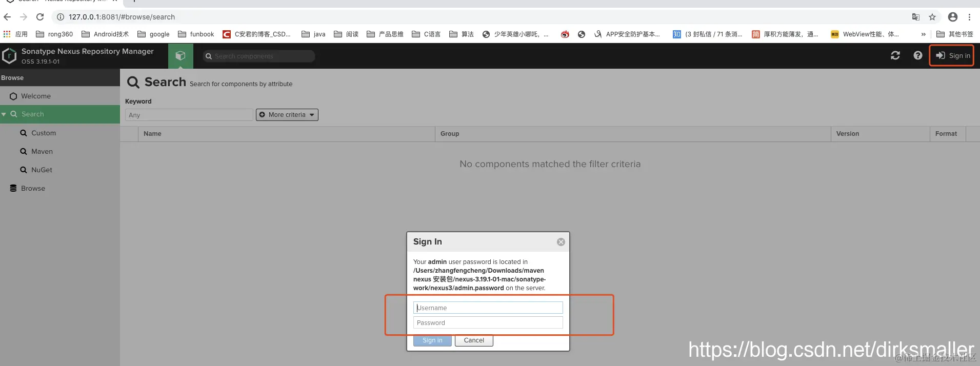This screenshot has width=980, height=366.
Task: Click the Nexus Repository Manager logo
Action: 9,56
